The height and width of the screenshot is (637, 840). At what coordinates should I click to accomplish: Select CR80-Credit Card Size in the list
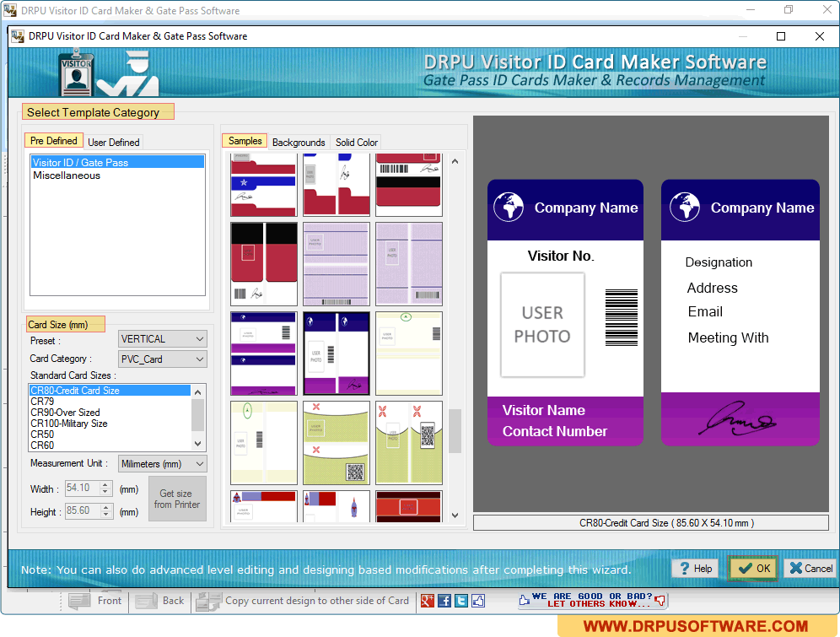pos(110,391)
